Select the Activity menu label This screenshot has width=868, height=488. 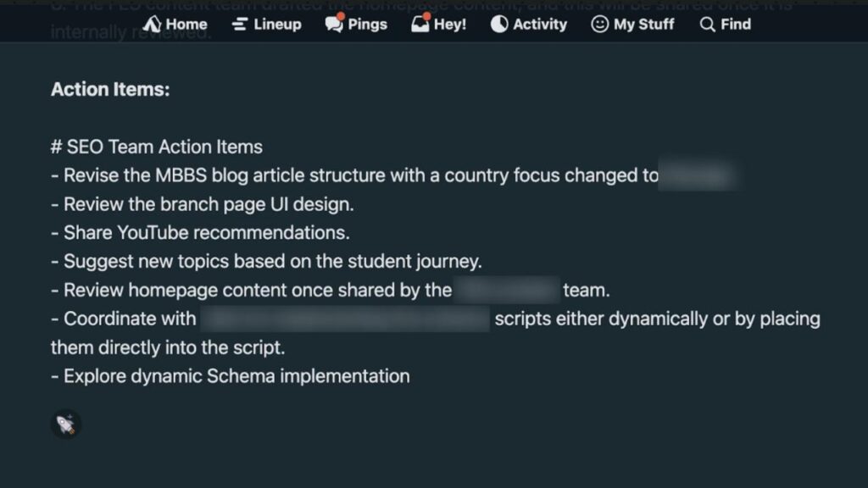click(x=540, y=25)
